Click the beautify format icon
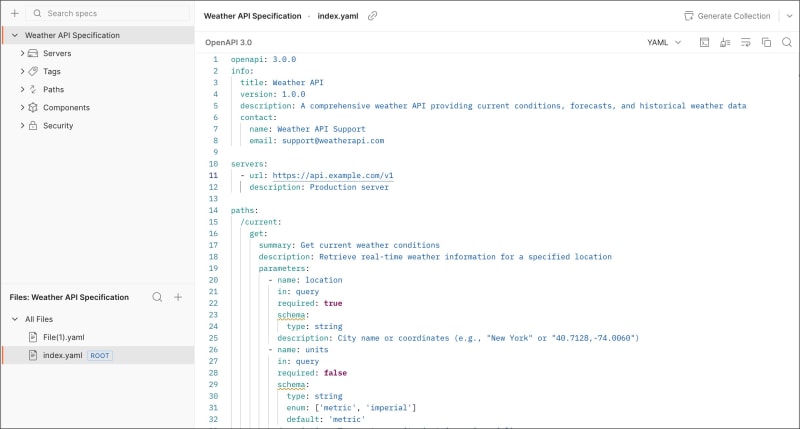The width and height of the screenshot is (800, 429). [725, 42]
